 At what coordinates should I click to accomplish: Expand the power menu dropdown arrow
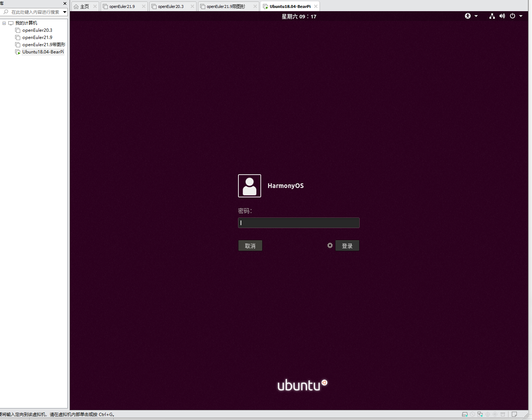pyautogui.click(x=521, y=16)
